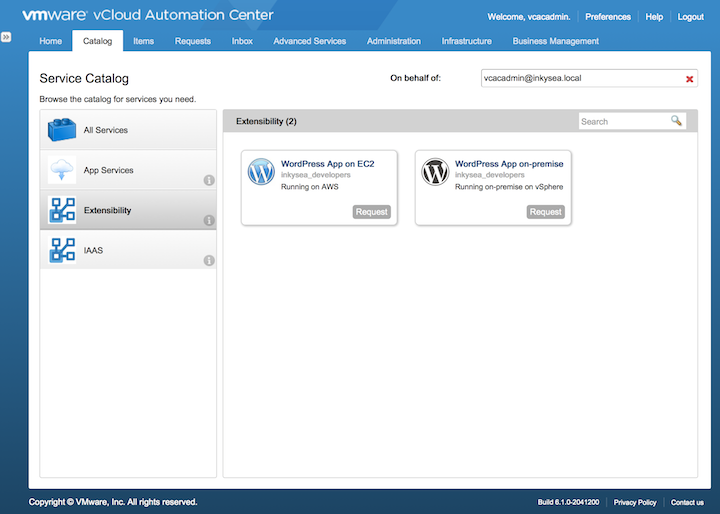Clear the On behalf of field with red X
This screenshot has height=514, width=720.
pos(689,79)
